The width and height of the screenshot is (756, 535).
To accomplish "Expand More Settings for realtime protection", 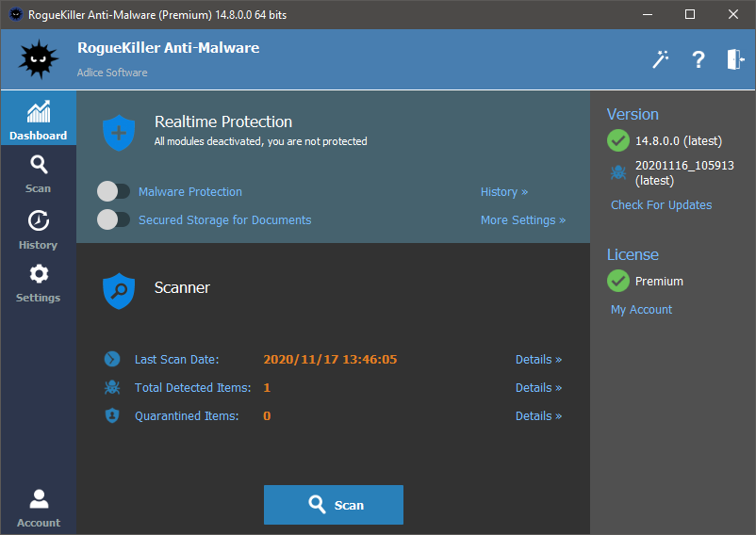I will tap(523, 219).
